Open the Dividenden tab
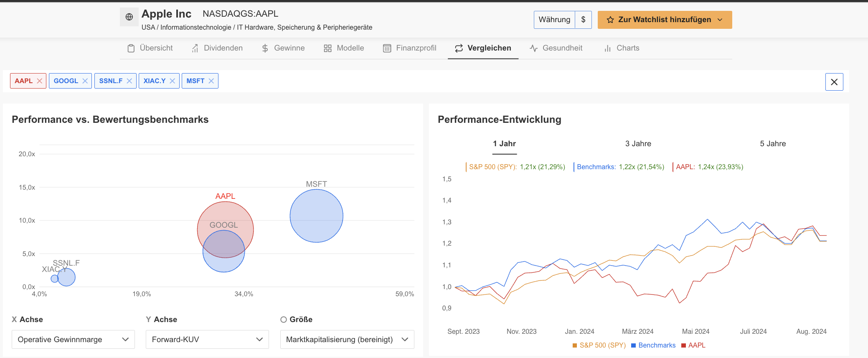Image resolution: width=868 pixels, height=358 pixels. (x=217, y=48)
